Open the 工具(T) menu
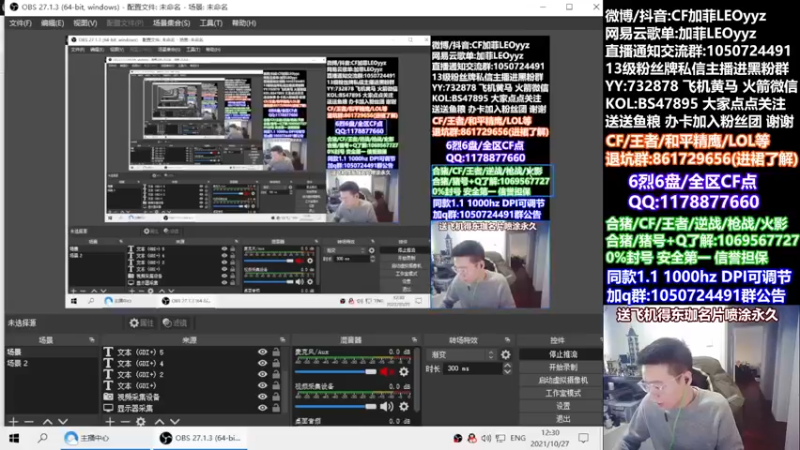 point(211,23)
